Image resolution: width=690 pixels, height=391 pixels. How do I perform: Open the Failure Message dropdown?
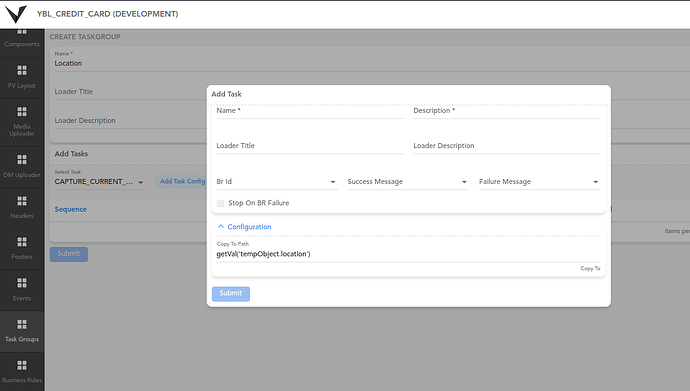[x=540, y=182]
